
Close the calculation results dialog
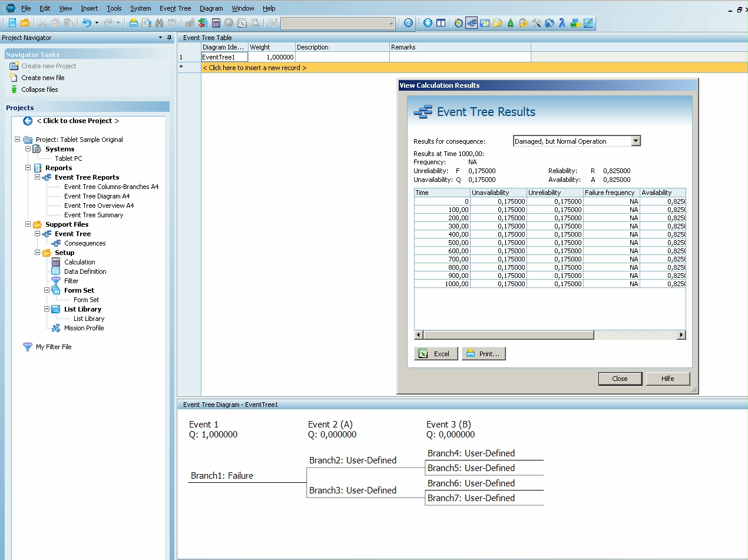pos(620,379)
